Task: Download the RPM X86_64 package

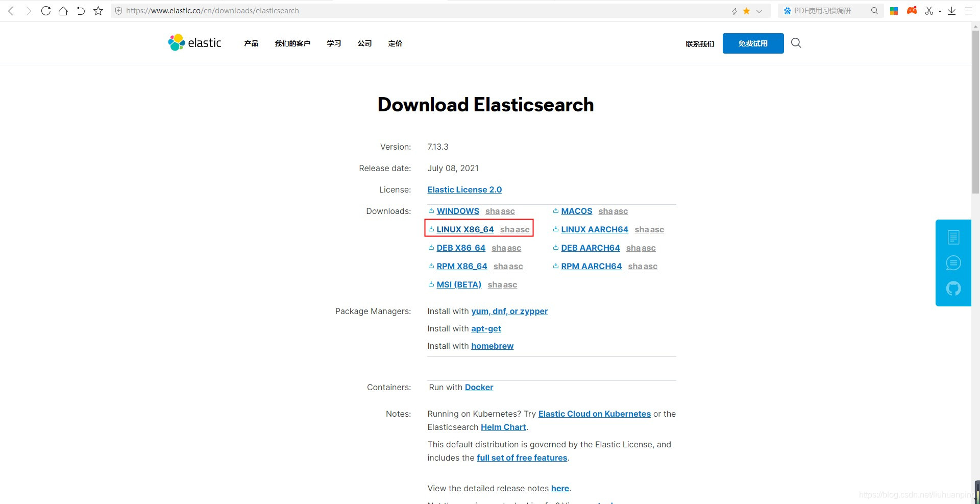Action: point(462,266)
